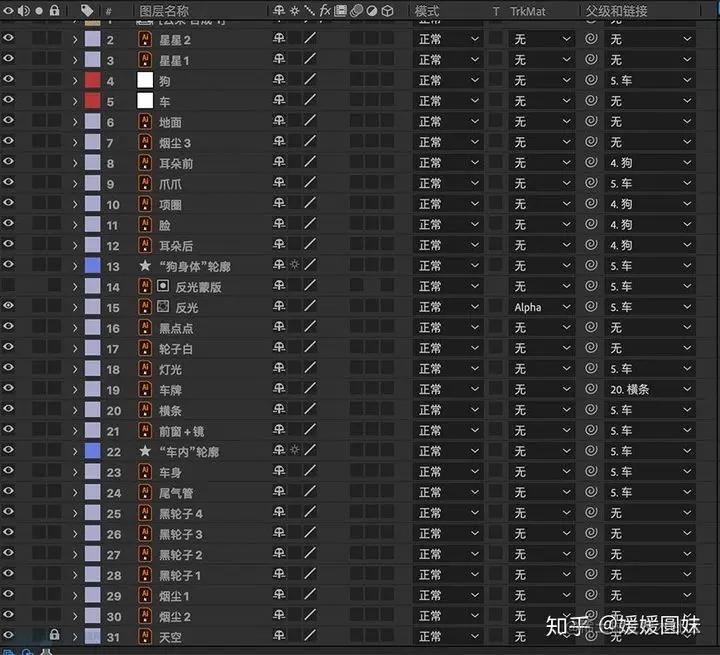The height and width of the screenshot is (655, 720).
Task: Click the AI file icon of layer 星星 2
Action: 145,40
